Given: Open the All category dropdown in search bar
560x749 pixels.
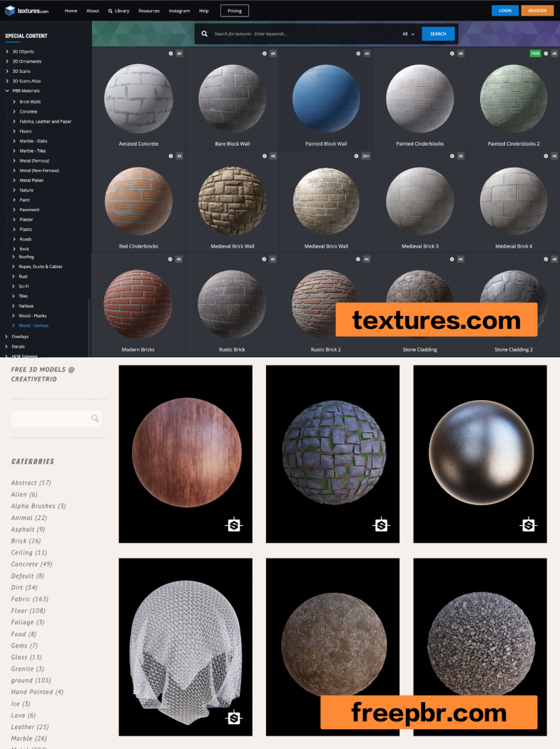Looking at the screenshot, I should point(408,34).
